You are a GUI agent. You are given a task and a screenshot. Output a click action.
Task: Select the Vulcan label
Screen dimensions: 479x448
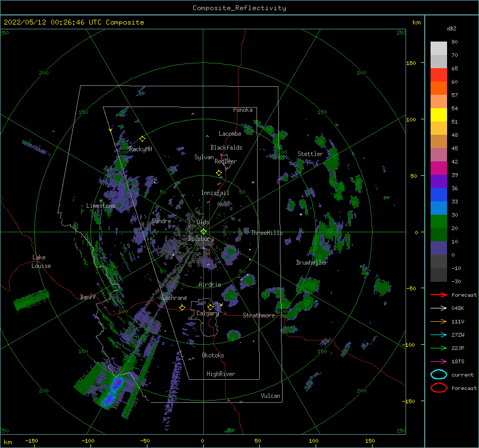click(x=271, y=396)
